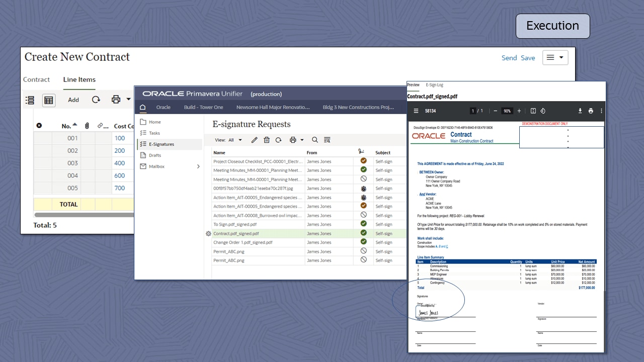Image resolution: width=644 pixels, height=362 pixels.
Task: Open search in the E-signature Requests toolbar
Action: click(314, 140)
